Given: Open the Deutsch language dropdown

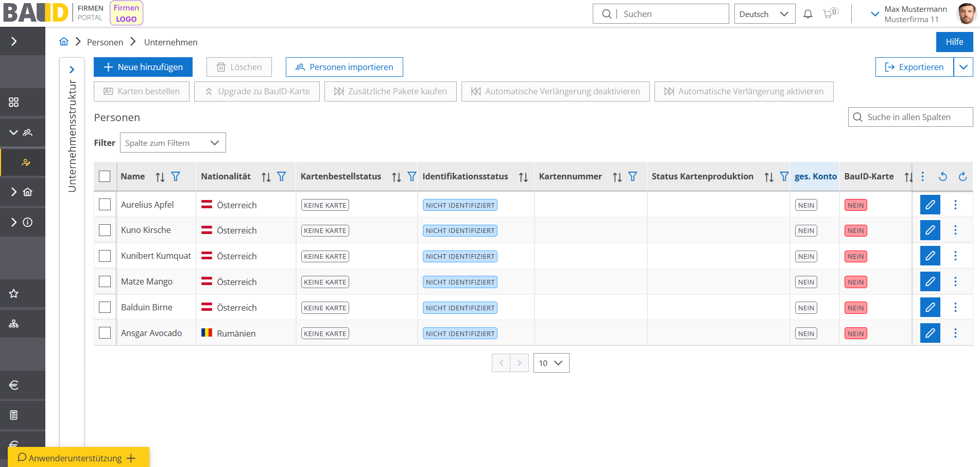Looking at the screenshot, I should pos(764,14).
